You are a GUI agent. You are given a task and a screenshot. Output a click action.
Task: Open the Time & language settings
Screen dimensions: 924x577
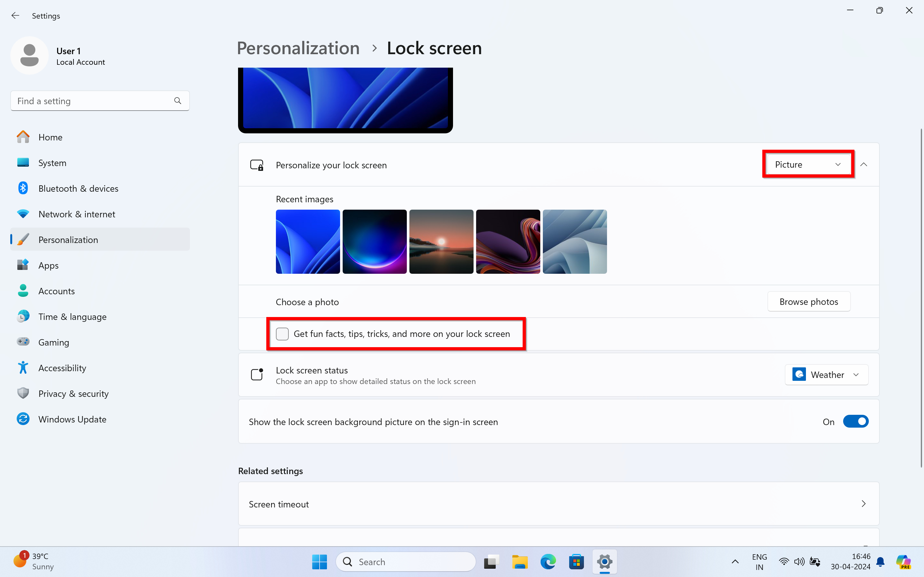coord(73,317)
